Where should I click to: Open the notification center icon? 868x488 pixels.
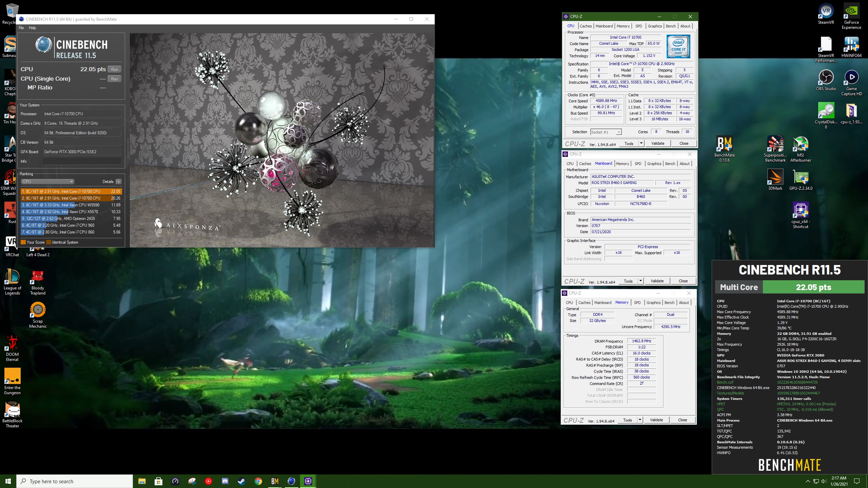click(857, 481)
